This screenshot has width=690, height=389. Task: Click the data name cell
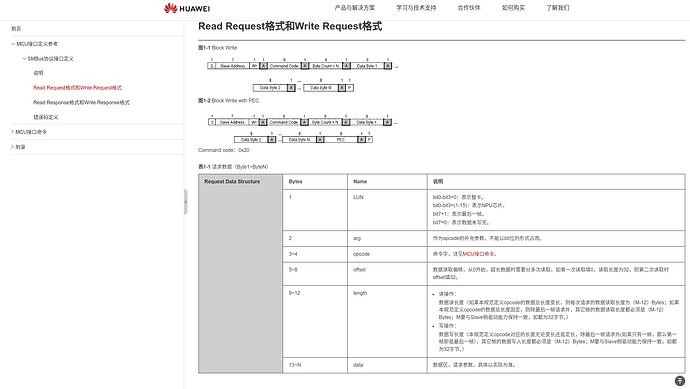[x=387, y=365]
